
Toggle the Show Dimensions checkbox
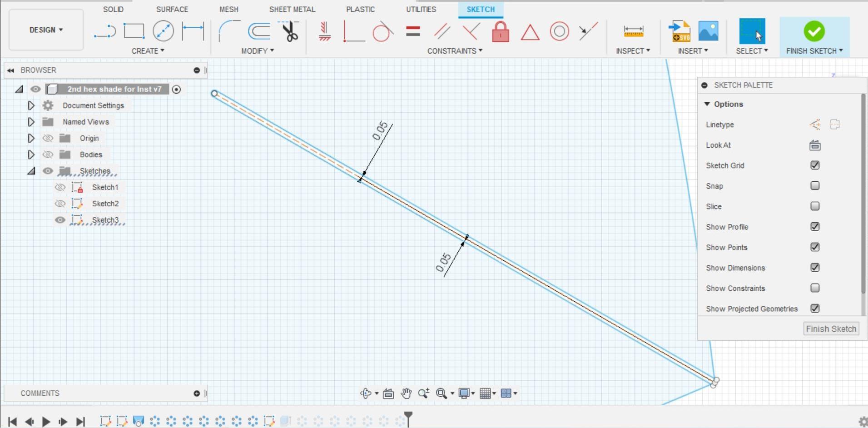coord(815,268)
